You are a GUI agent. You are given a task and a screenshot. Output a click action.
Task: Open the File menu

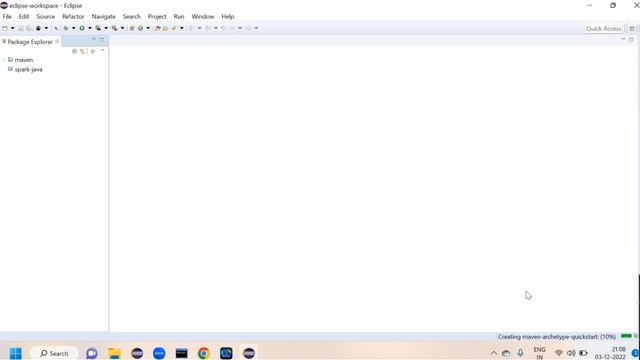tap(7, 16)
